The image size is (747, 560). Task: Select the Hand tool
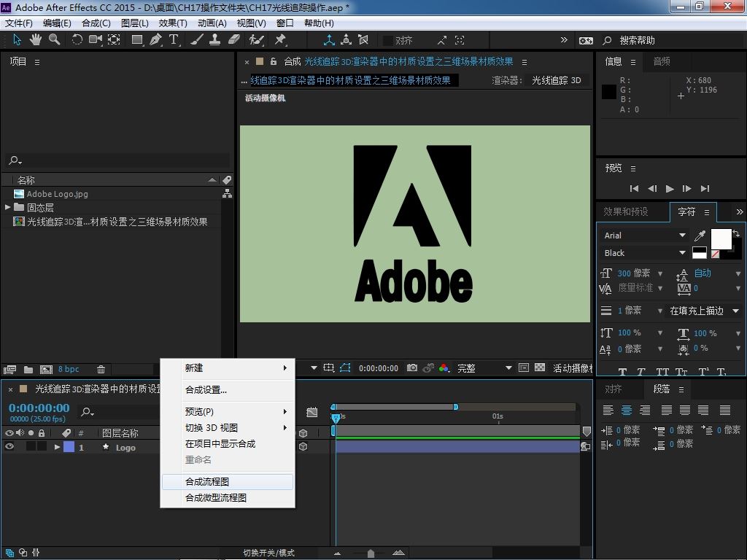pyautogui.click(x=36, y=40)
